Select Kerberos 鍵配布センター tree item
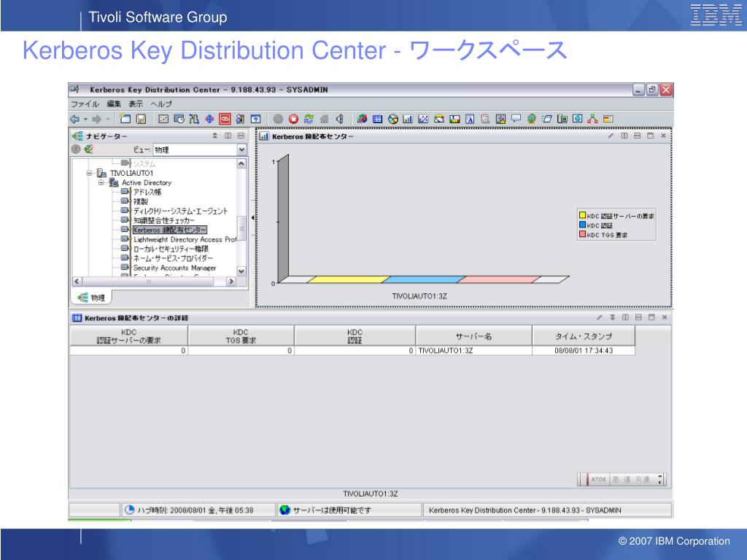Screen dimensions: 747x560 (x=169, y=230)
